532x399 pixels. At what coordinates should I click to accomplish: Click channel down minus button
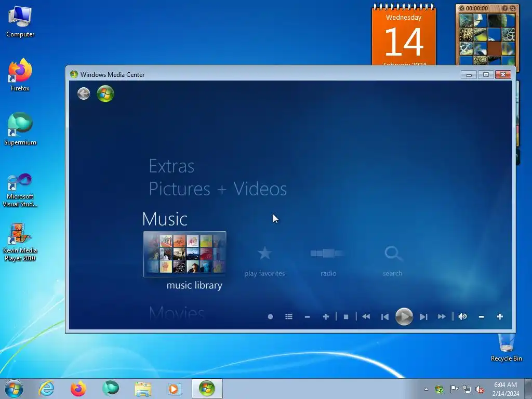pos(307,317)
